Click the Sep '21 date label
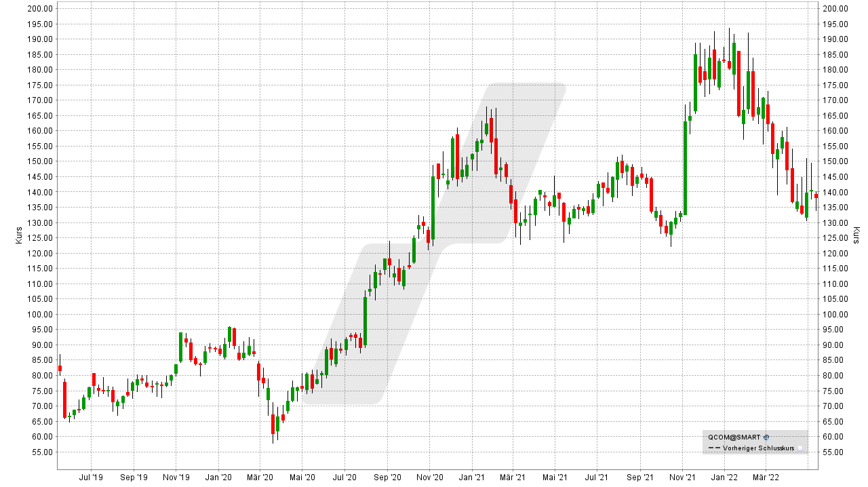This screenshot has width=868, height=487. (x=639, y=478)
